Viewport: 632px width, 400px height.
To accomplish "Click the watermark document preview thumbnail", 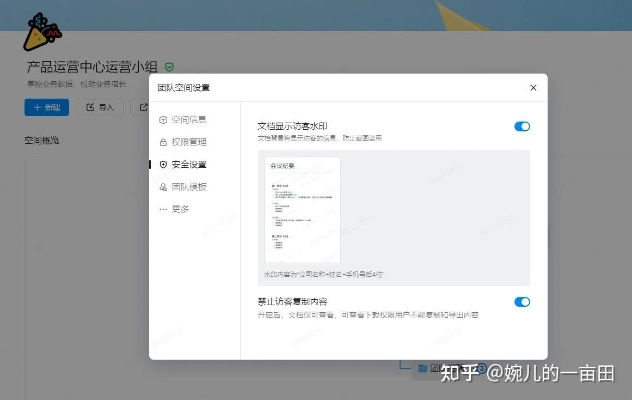I will tap(302, 210).
